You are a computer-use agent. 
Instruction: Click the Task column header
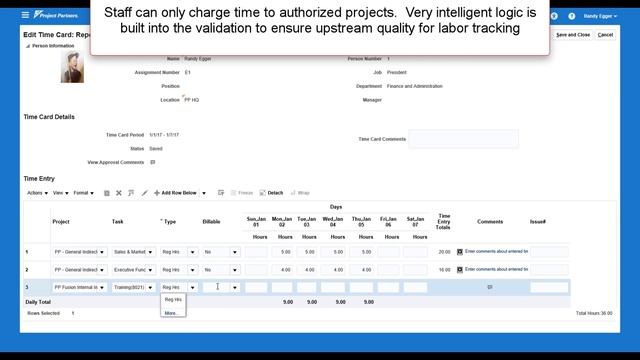click(x=118, y=222)
